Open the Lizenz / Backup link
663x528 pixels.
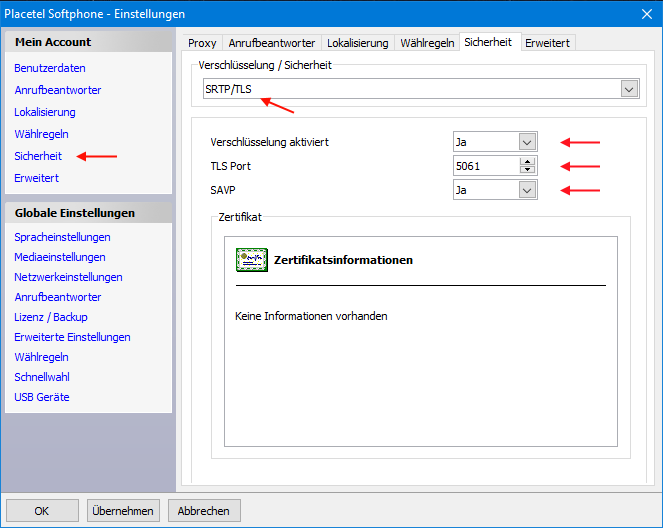click(x=51, y=317)
